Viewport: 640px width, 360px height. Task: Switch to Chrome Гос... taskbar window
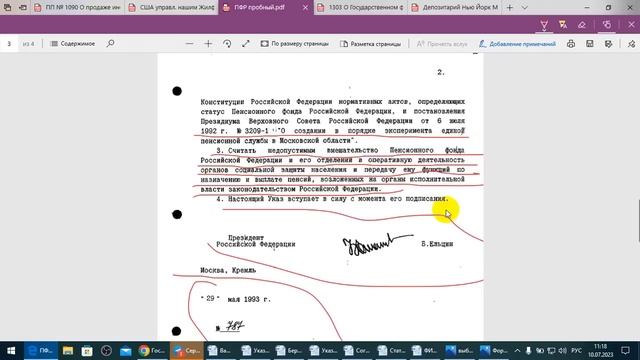pyautogui.click(x=152, y=351)
